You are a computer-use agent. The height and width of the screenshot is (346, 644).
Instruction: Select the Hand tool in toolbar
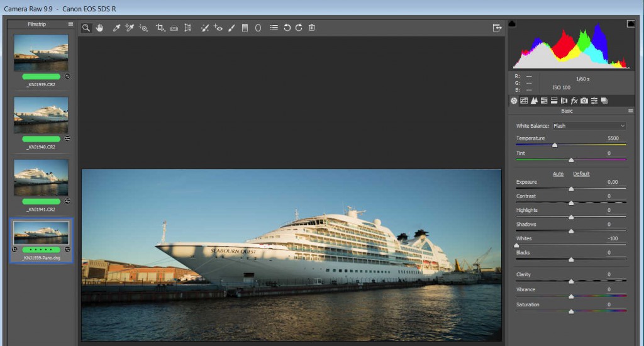coord(99,28)
